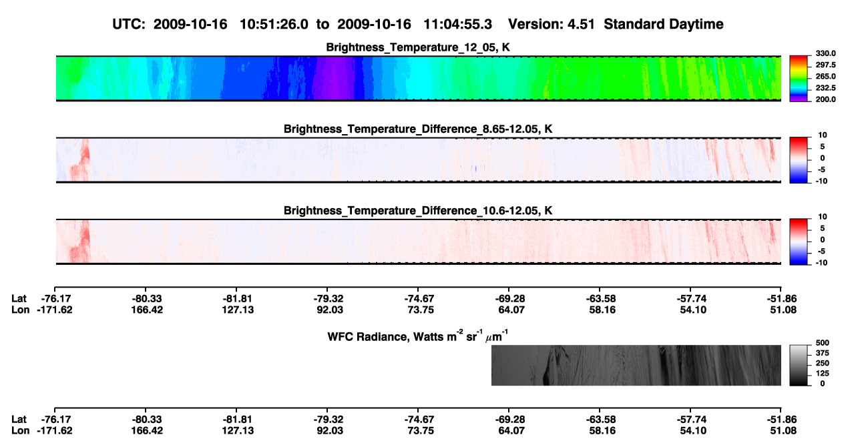Click the grayscale WFC Radiance colorbar
Screen dimensions: 868x445
pyautogui.click(x=799, y=366)
